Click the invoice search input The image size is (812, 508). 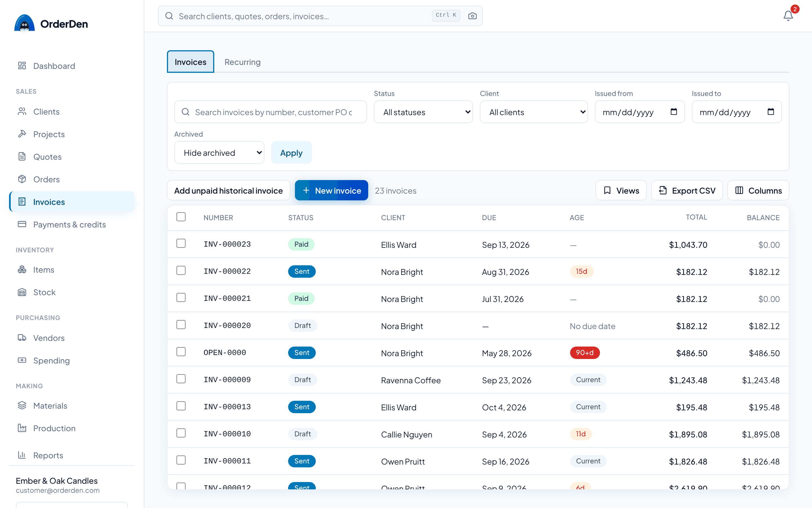coord(270,112)
